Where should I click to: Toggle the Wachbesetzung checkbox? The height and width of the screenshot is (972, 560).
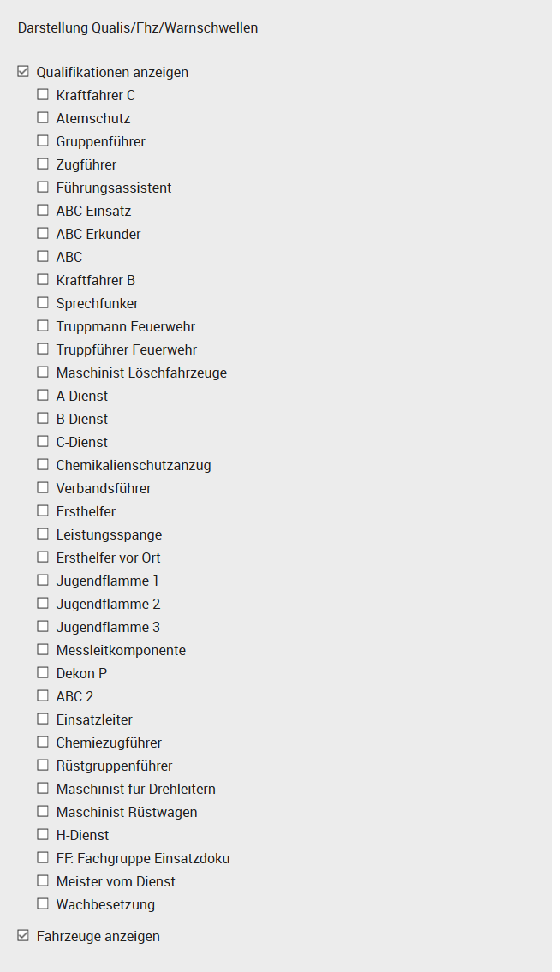[x=43, y=904]
